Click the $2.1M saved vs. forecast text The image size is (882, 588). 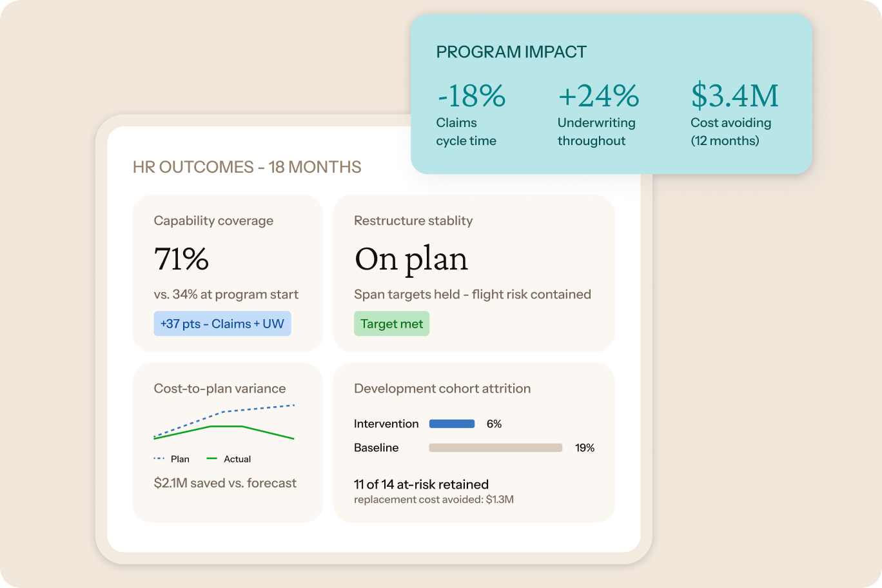pyautogui.click(x=225, y=483)
